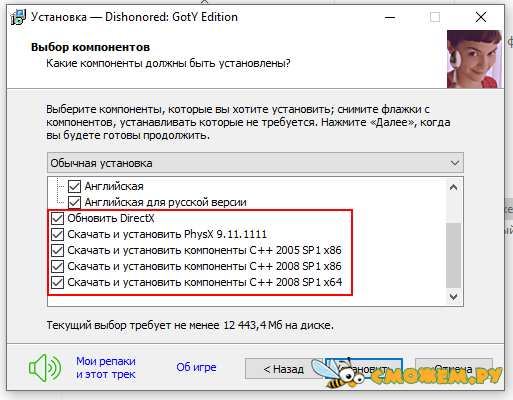Uncheck the Обновить DirectX checkbox
The height and width of the screenshot is (400, 513).
click(58, 219)
